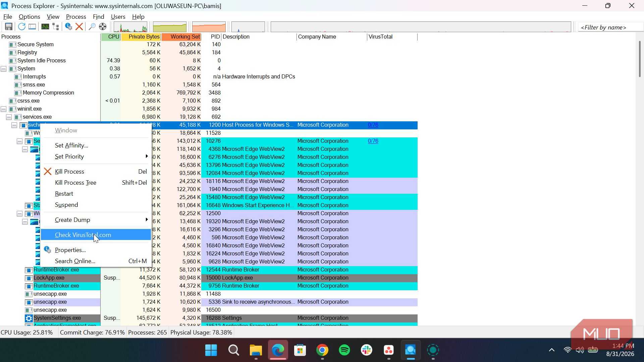The width and height of the screenshot is (644, 362).
Task: Open Slack from the taskbar
Action: (367, 350)
